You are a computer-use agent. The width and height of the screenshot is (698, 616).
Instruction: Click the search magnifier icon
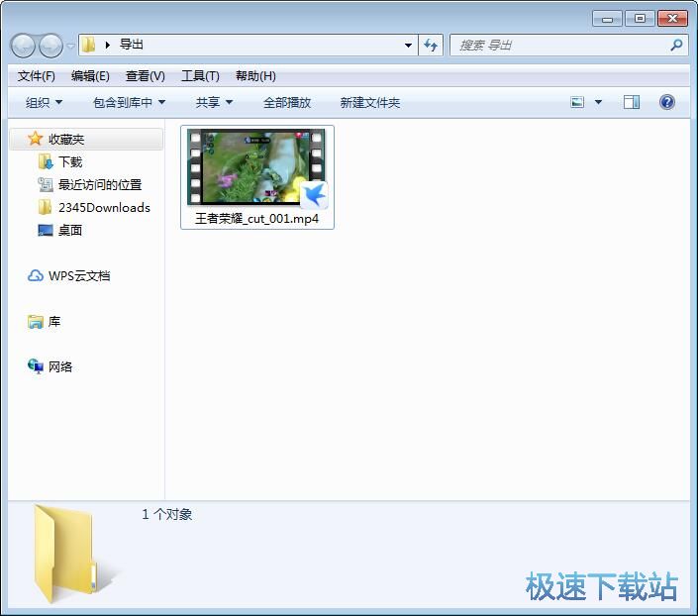(676, 45)
